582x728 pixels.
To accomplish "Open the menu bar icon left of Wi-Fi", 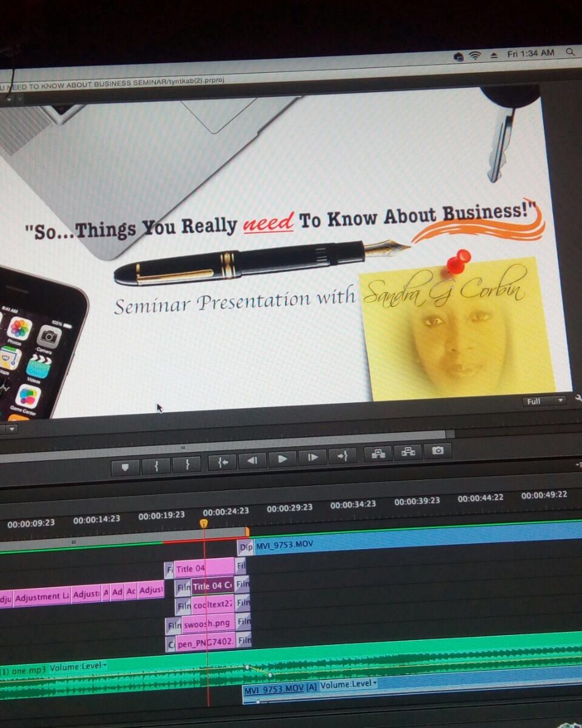I will click(459, 56).
